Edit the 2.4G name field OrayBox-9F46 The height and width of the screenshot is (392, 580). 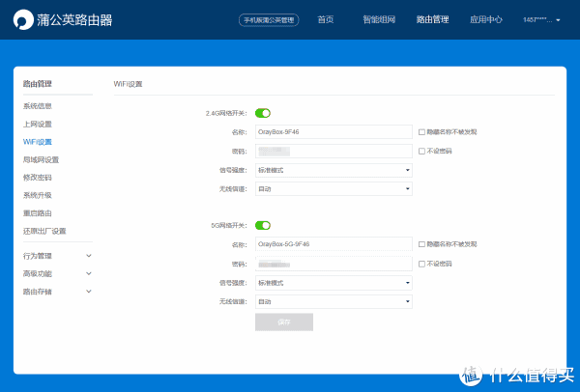click(333, 132)
